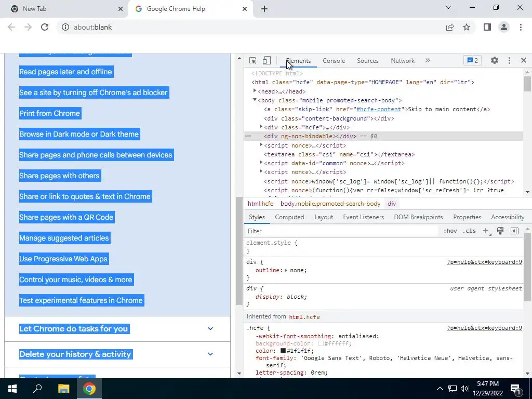Screen dimensions: 532x399
Task: Bookmark this tab with star icon
Action: [x=467, y=27]
